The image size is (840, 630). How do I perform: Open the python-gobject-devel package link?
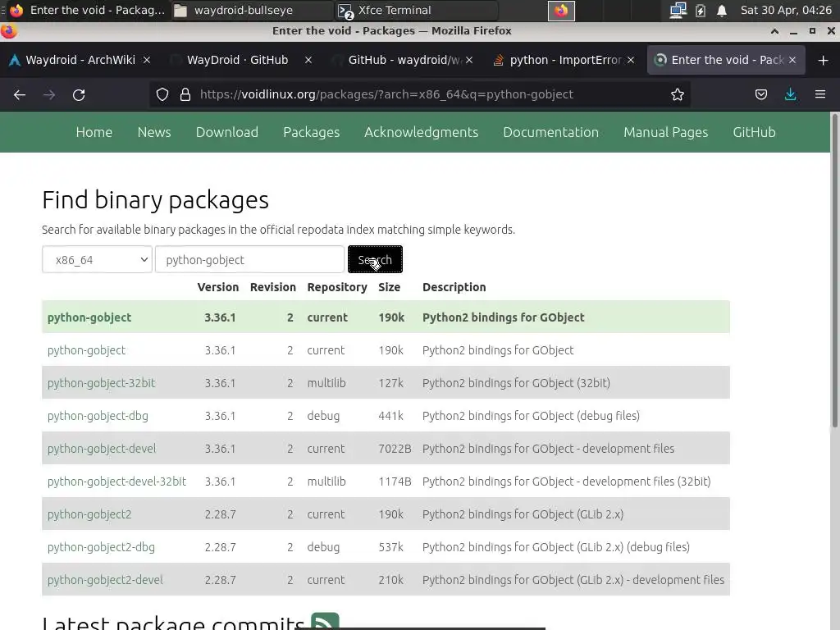pyautogui.click(x=102, y=449)
